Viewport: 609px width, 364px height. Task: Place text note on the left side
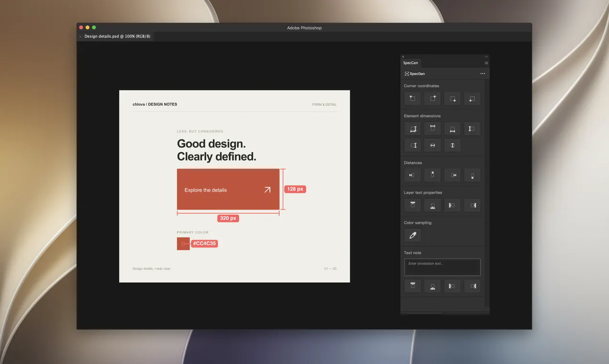[452, 286]
